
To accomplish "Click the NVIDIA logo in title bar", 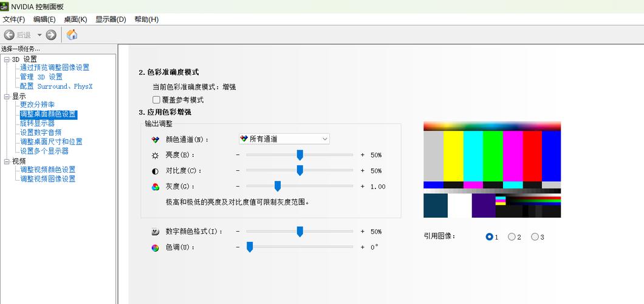I will tap(4, 7).
